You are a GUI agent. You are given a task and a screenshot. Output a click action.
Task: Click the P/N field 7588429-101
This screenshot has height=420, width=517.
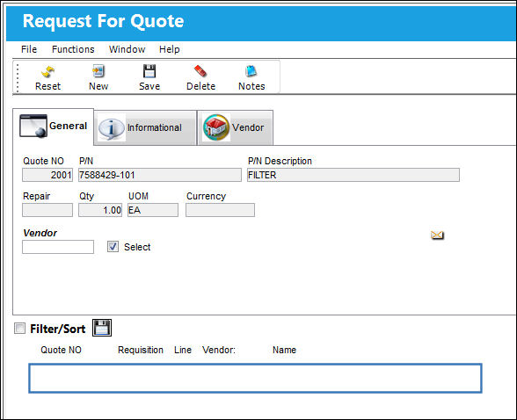click(160, 175)
